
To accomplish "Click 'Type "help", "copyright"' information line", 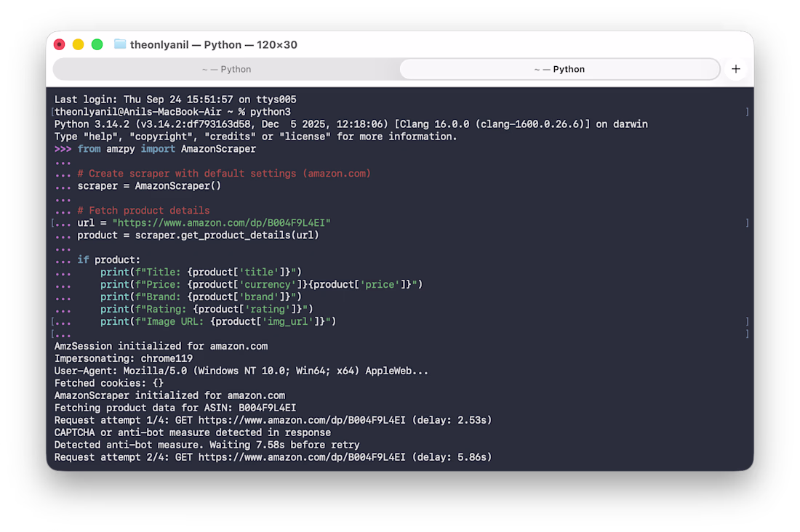I will [255, 136].
